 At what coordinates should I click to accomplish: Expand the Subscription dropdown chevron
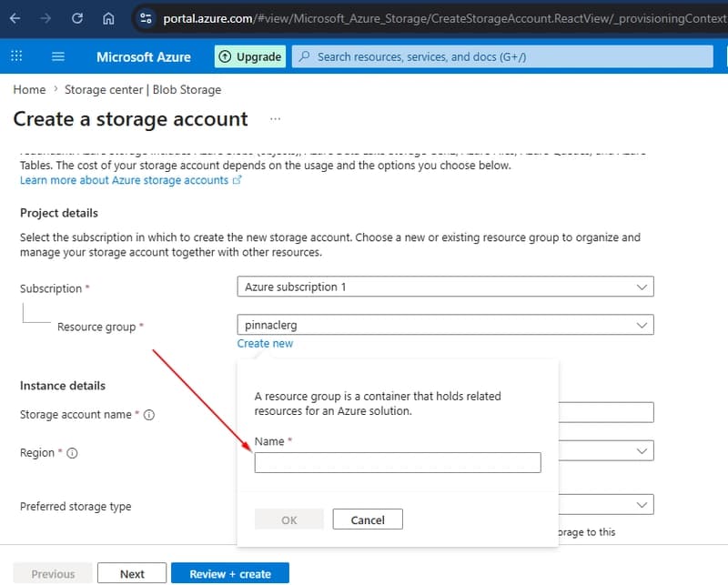click(642, 287)
